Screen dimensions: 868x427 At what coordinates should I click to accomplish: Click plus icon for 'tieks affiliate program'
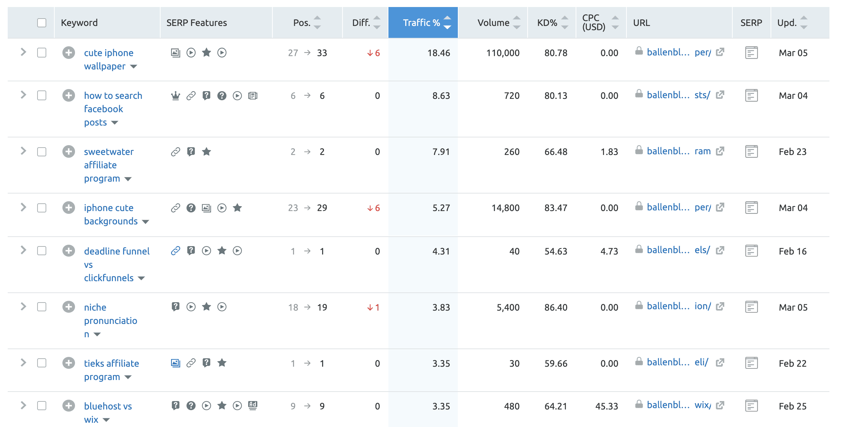[69, 363]
